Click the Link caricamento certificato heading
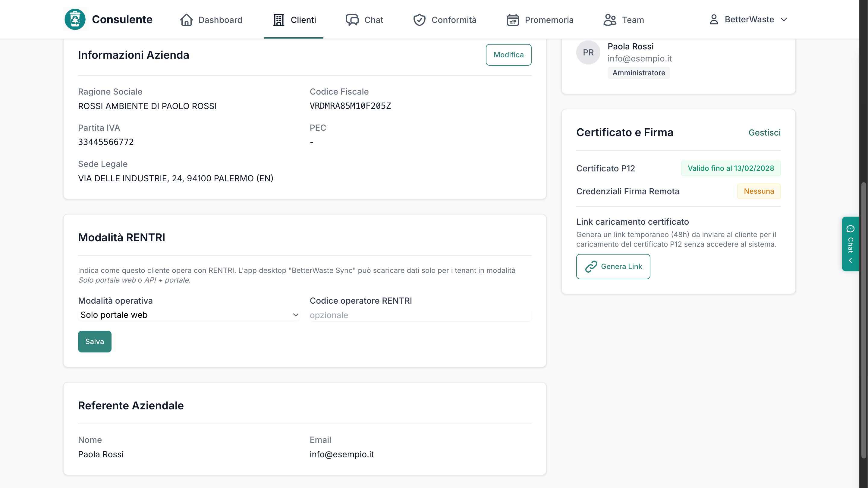This screenshot has width=868, height=488. point(632,222)
